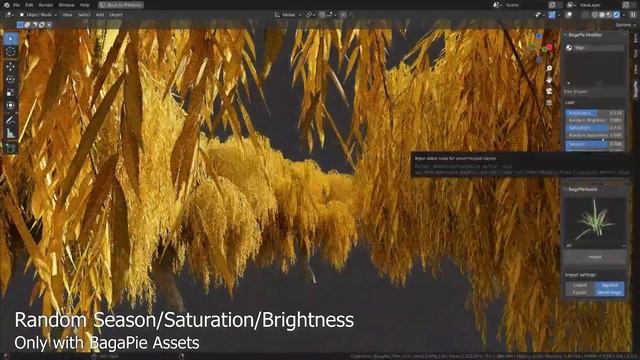Select the Linked import option

click(x=580, y=285)
